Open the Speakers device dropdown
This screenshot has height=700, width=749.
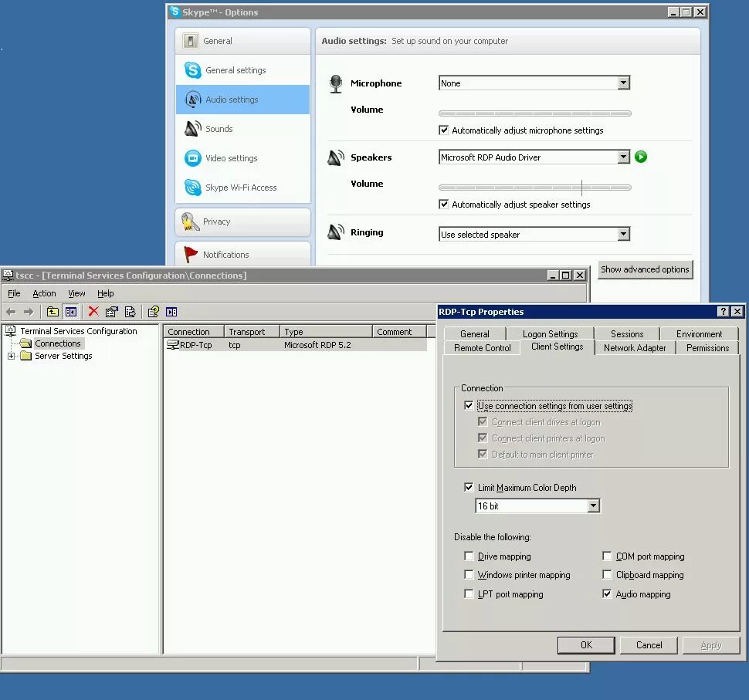623,157
